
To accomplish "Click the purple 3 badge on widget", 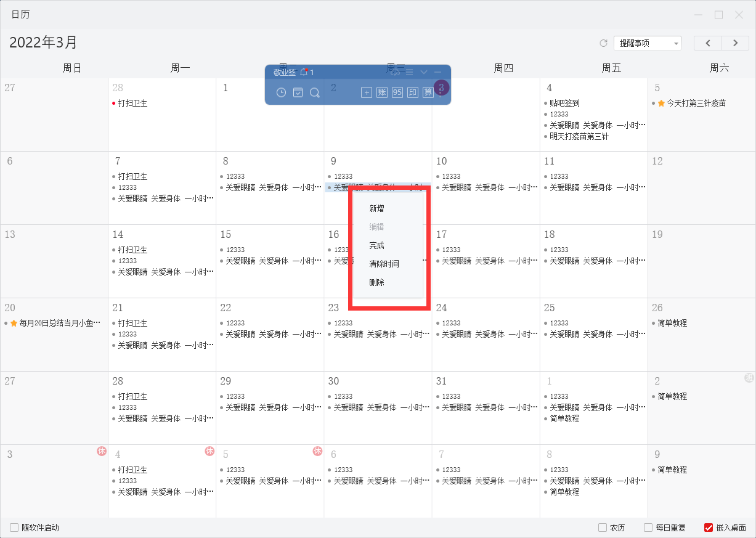I will 441,88.
